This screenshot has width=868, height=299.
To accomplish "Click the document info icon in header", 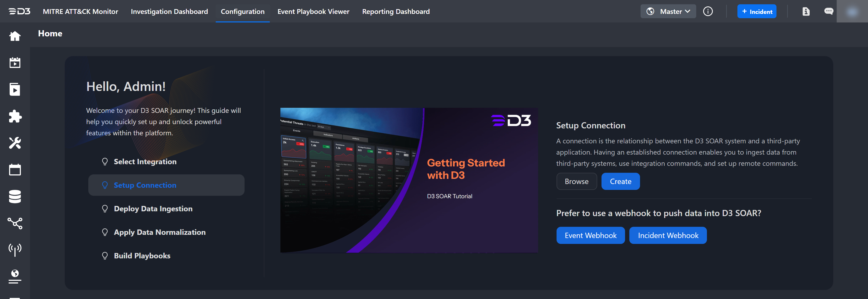I will pos(806,11).
